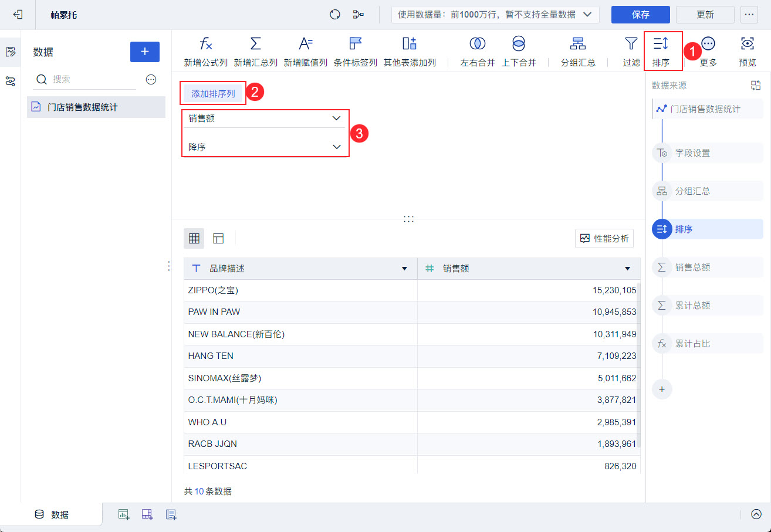Screen dimensions: 771x532
Task: Open the settings sliders sidebar icon
Action: coord(10,82)
